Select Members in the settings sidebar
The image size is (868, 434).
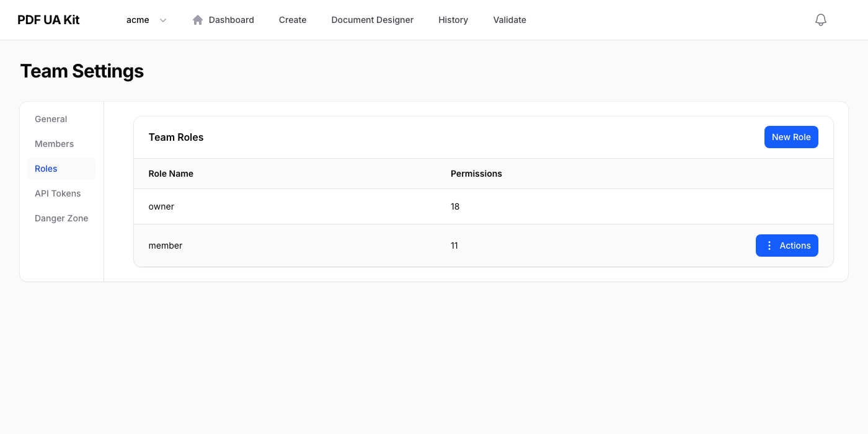tap(54, 144)
